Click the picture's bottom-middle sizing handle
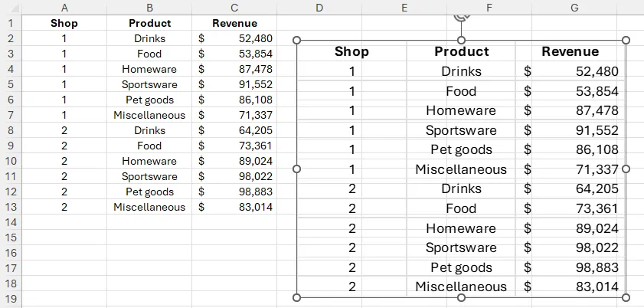This screenshot has height=308, width=644. pos(461,297)
